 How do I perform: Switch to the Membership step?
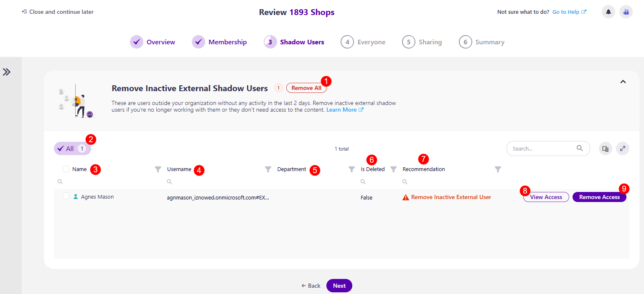pos(228,42)
